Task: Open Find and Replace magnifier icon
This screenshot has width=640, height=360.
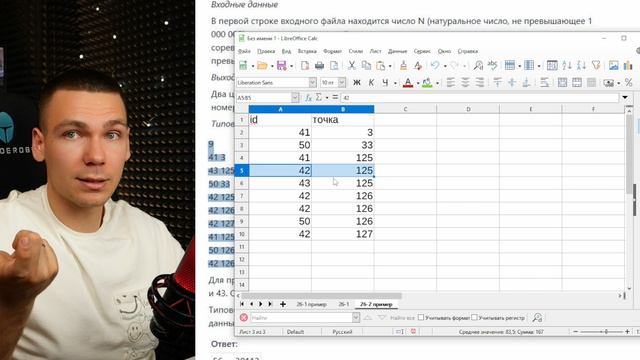Action: click(x=478, y=65)
